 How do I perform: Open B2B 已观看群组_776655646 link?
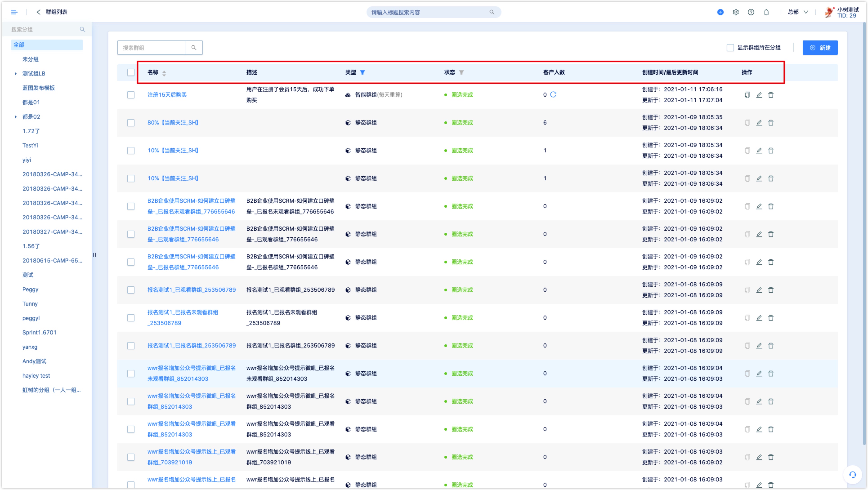(x=191, y=234)
